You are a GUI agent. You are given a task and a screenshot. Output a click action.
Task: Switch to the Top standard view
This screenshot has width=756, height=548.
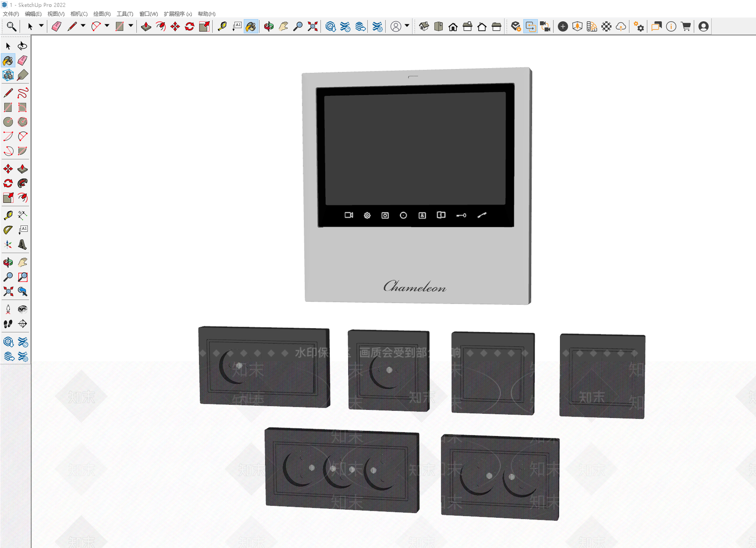[438, 26]
